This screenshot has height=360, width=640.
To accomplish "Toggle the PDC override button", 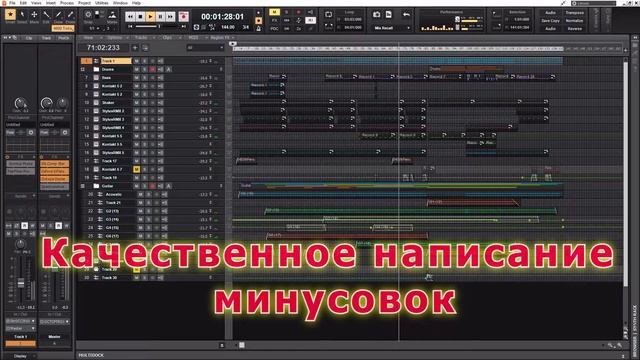I will (x=274, y=29).
